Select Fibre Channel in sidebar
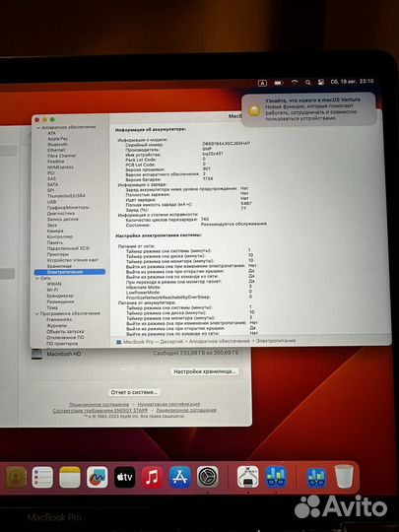Screen dimensions: 399x532 click(x=61, y=156)
